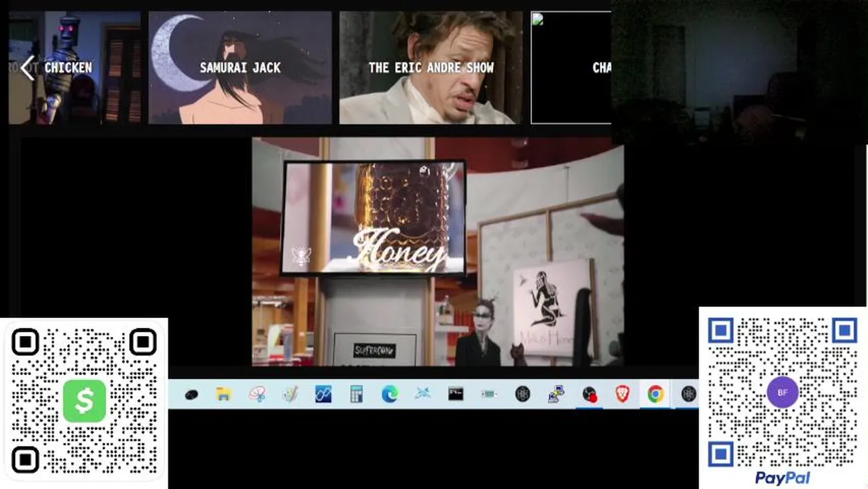Open the dark atom icon right of Chrome

(x=689, y=394)
